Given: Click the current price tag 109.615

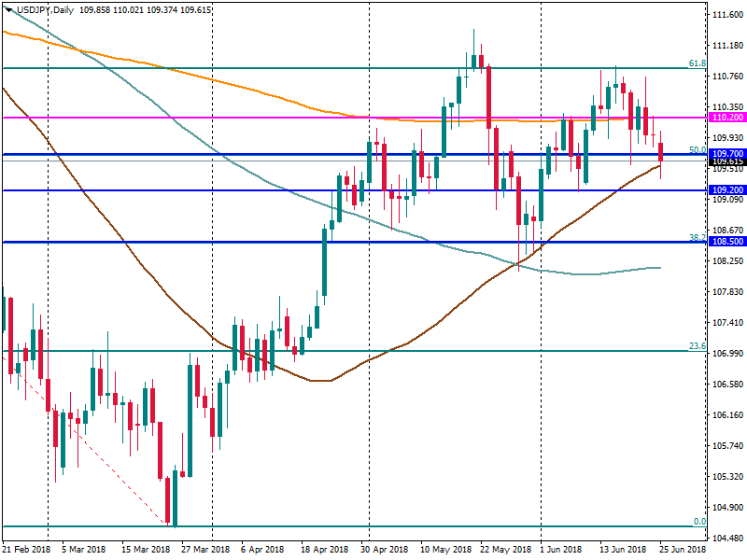Looking at the screenshot, I should pyautogui.click(x=727, y=161).
